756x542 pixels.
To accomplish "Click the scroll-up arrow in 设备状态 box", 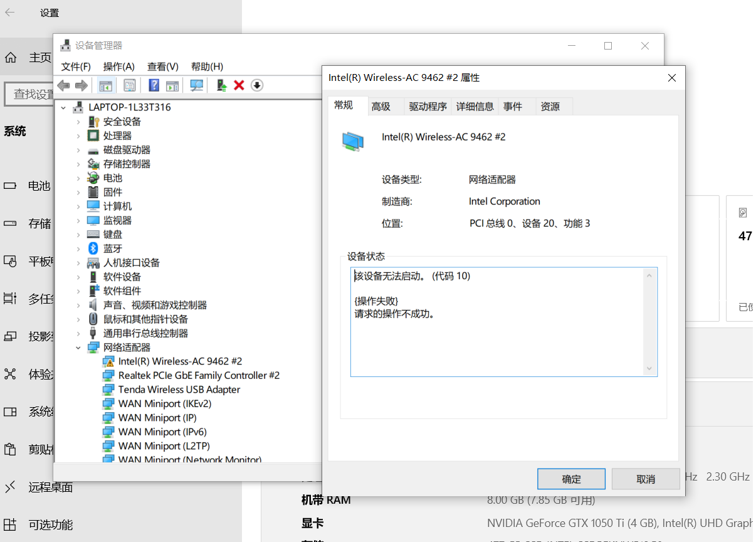I will 649,276.
